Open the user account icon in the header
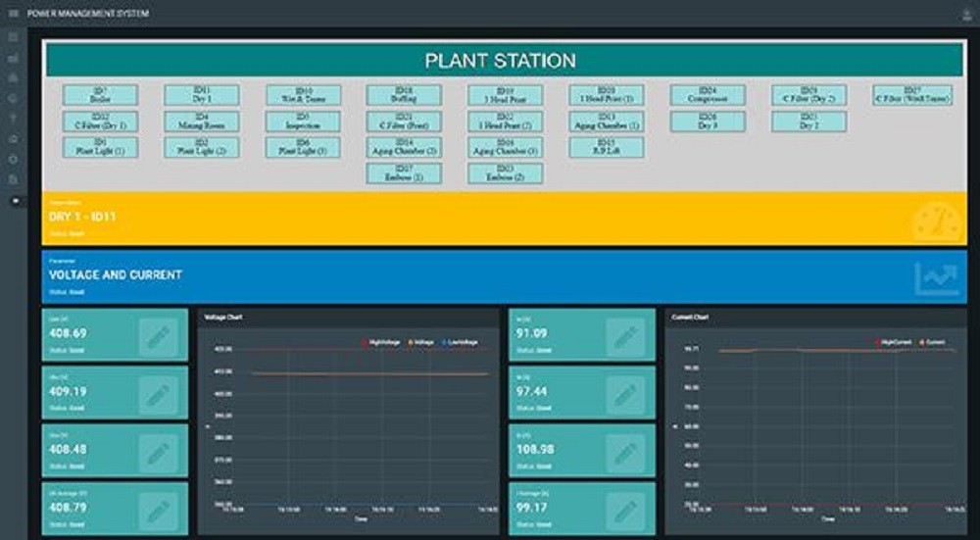 [x=968, y=14]
